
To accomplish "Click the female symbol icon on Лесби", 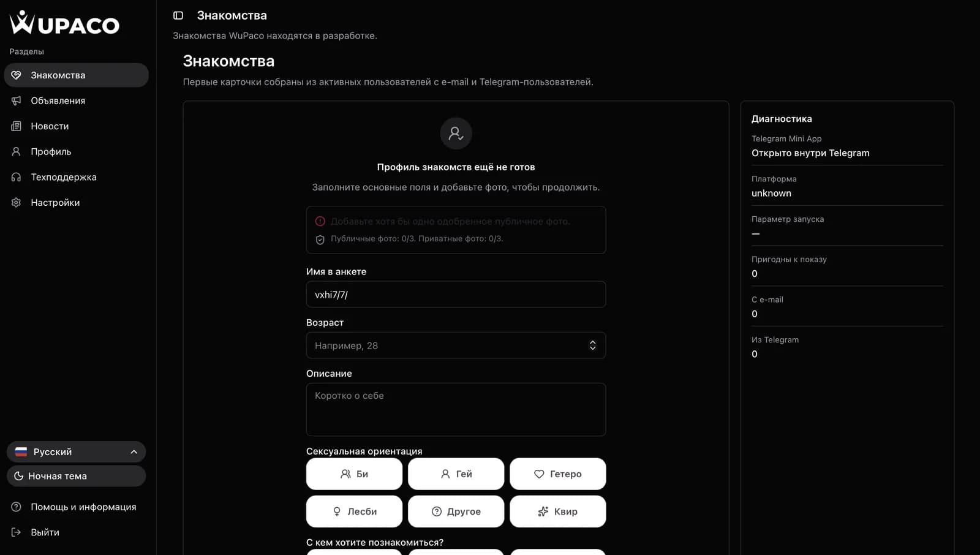I will 337,512.
